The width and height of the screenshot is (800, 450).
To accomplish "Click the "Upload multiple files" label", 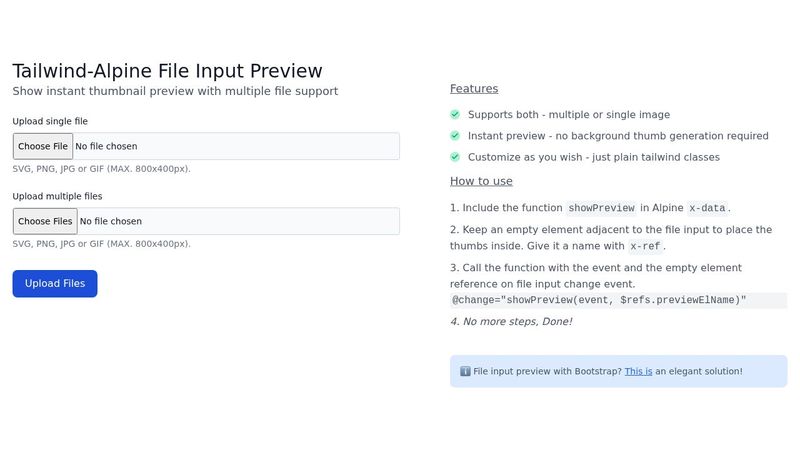I will coord(57,196).
